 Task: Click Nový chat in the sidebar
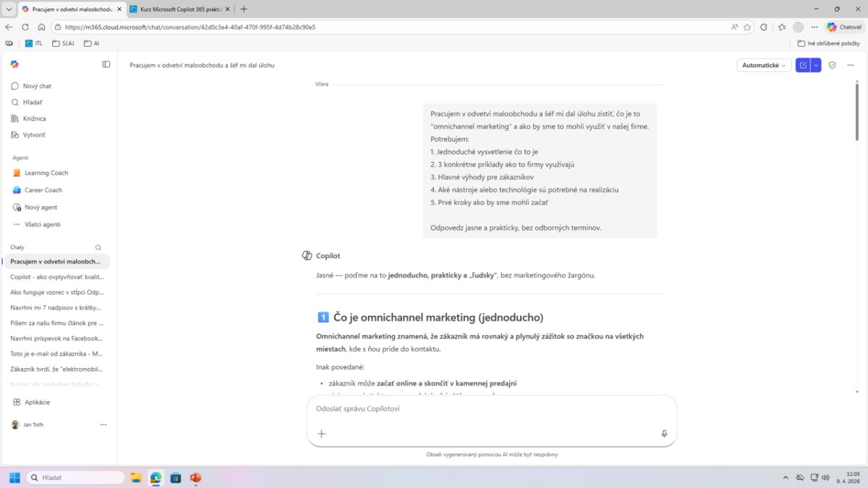[x=37, y=86]
